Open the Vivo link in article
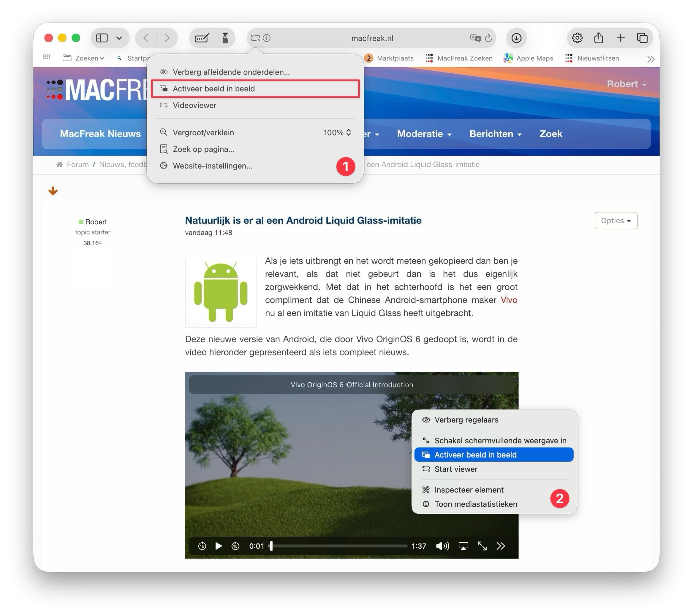693x616 pixels. pyautogui.click(x=509, y=300)
